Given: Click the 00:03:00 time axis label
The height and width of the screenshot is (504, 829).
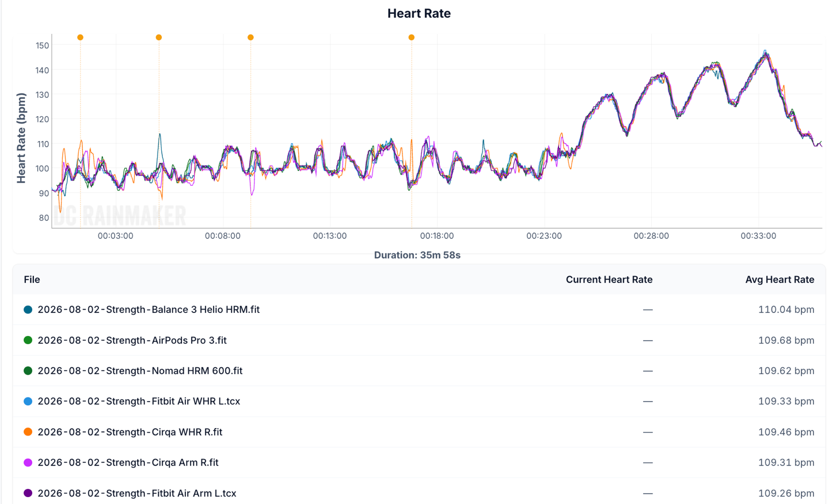Looking at the screenshot, I should (116, 236).
